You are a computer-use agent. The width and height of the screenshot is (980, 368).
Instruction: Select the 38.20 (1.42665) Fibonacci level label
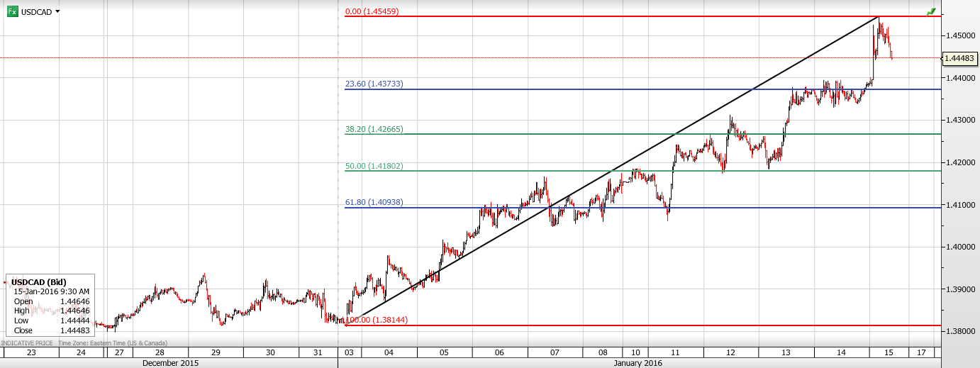point(374,129)
